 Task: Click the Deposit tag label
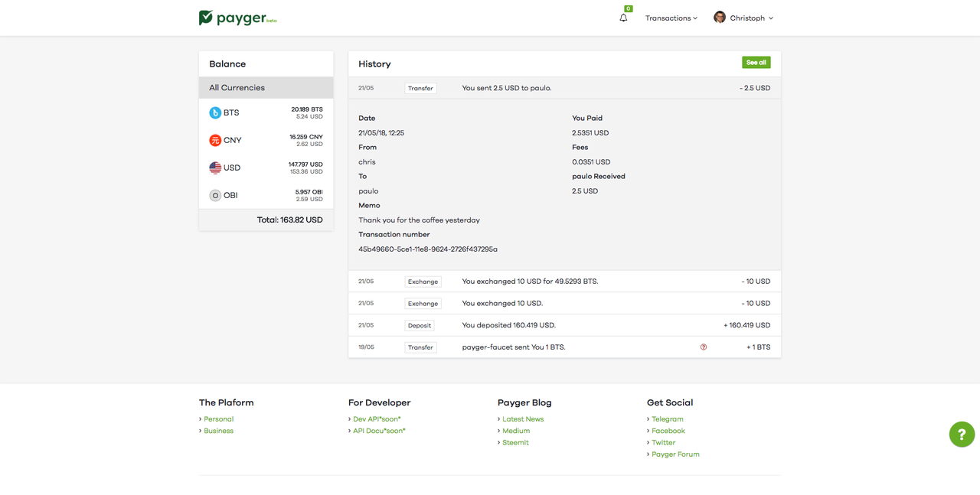click(420, 325)
